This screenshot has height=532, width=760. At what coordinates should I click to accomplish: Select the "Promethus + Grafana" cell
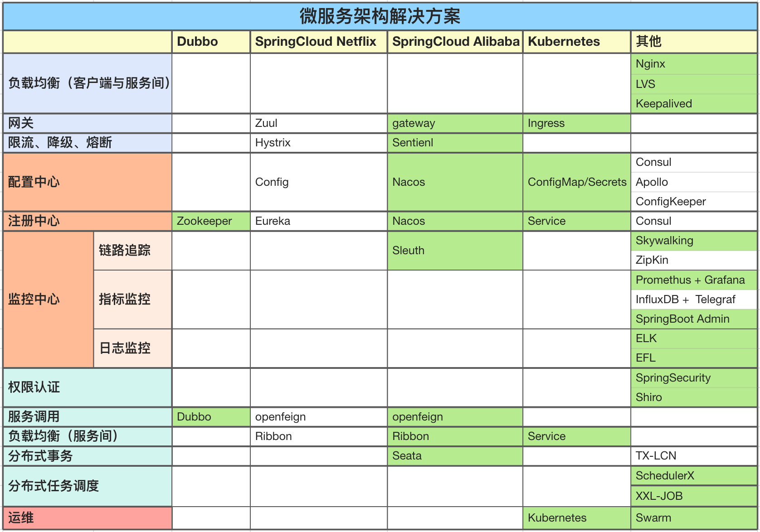click(694, 280)
